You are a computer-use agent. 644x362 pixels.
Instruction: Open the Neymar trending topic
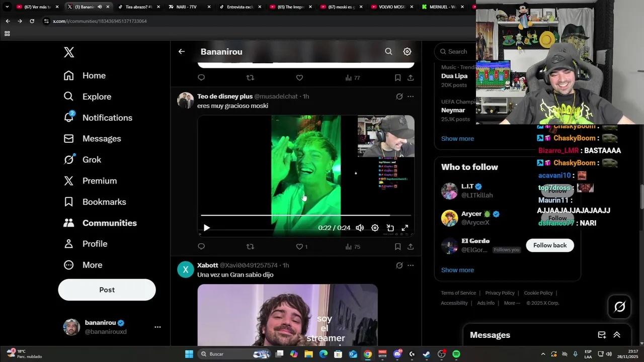(x=453, y=110)
